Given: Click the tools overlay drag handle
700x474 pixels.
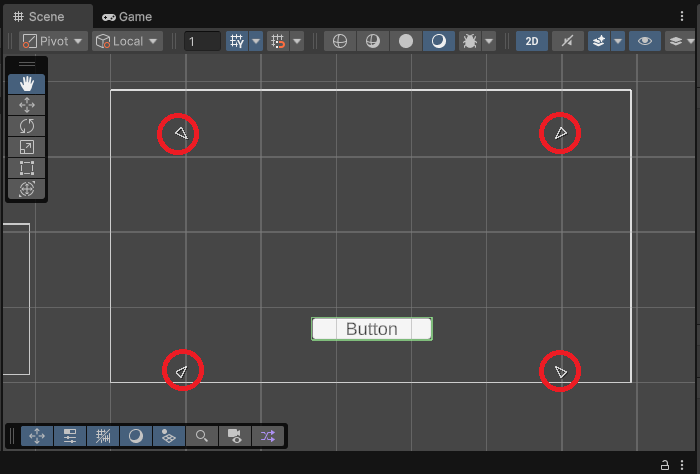Looking at the screenshot, I should point(27,64).
